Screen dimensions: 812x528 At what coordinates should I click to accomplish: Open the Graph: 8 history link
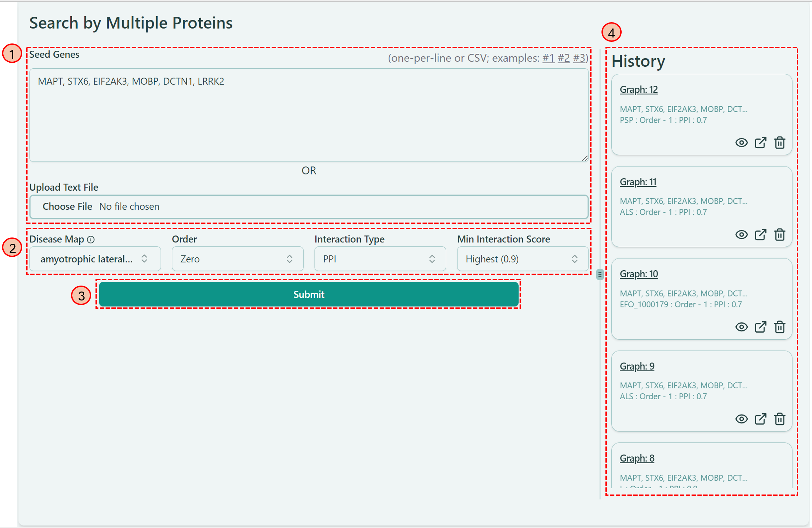(637, 458)
